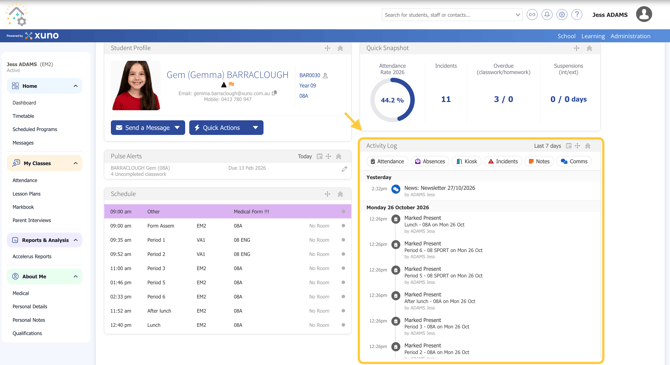Open the Send a Message dropdown arrow

[x=177, y=128]
